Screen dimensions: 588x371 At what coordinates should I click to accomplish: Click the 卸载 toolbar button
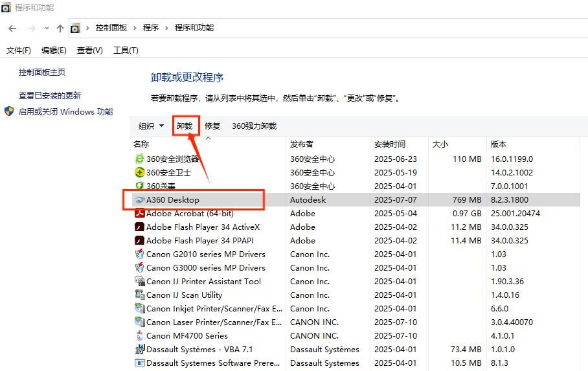[x=185, y=126]
